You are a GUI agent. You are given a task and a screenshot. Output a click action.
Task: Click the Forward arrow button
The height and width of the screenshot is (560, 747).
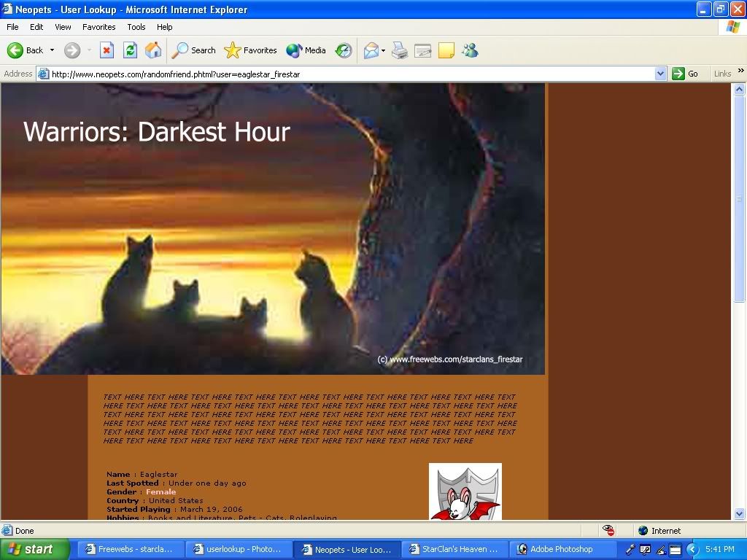coord(72,50)
